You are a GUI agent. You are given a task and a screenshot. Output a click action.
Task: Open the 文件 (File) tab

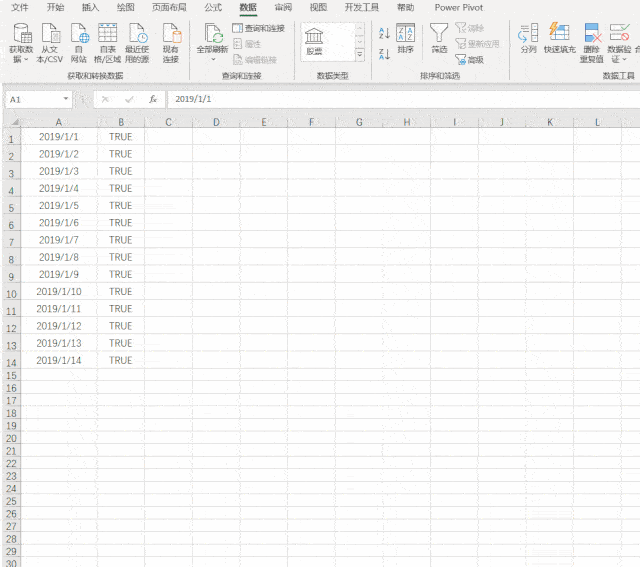pos(20,7)
